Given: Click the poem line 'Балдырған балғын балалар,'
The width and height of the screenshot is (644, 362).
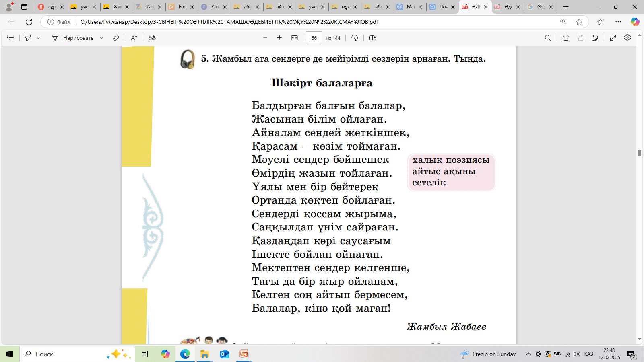Looking at the screenshot, I should pos(328,106).
